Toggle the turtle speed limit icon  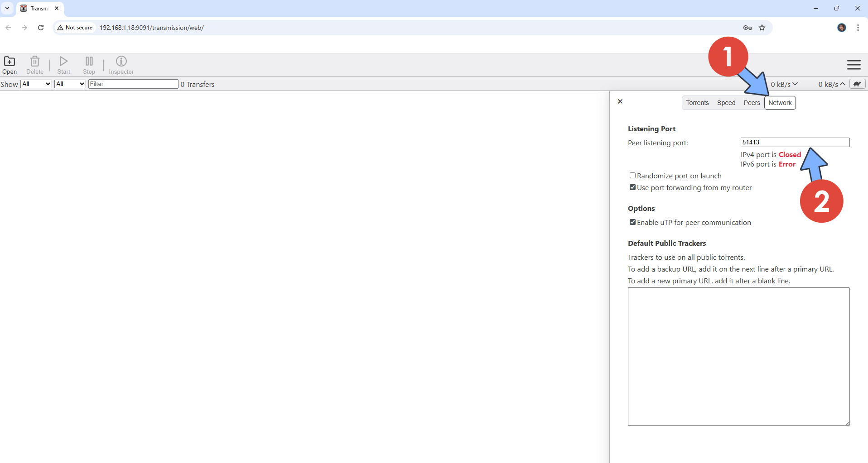coord(857,84)
